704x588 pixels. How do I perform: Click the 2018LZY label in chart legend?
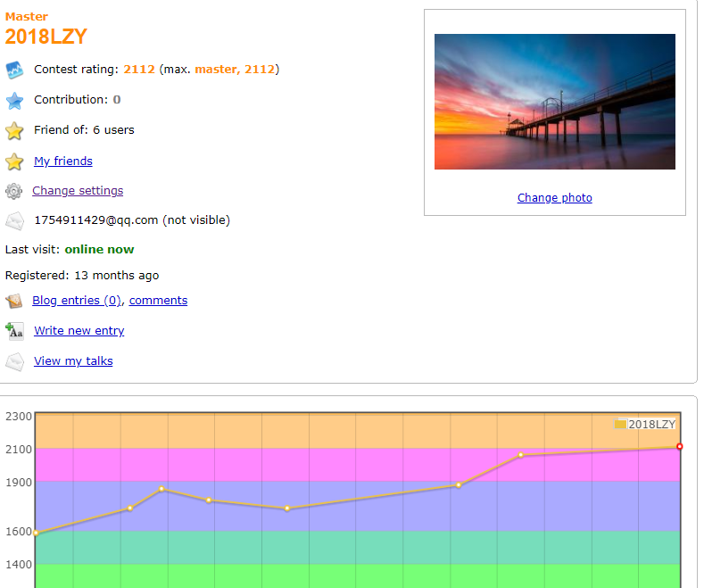point(651,424)
